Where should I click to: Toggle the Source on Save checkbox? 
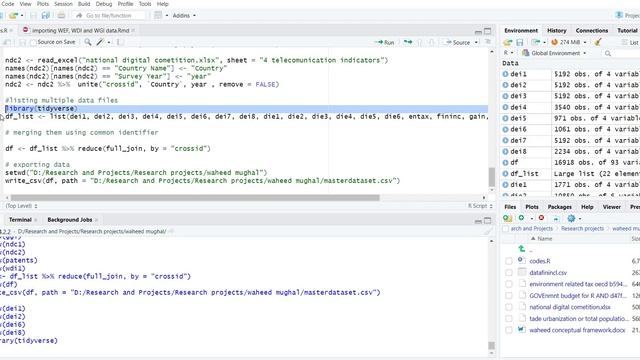tap(33, 42)
